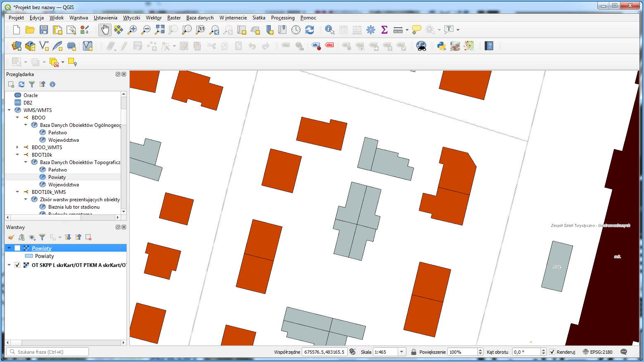Image resolution: width=644 pixels, height=362 pixels.
Task: Open the Warstwa menu
Action: pos(79,18)
